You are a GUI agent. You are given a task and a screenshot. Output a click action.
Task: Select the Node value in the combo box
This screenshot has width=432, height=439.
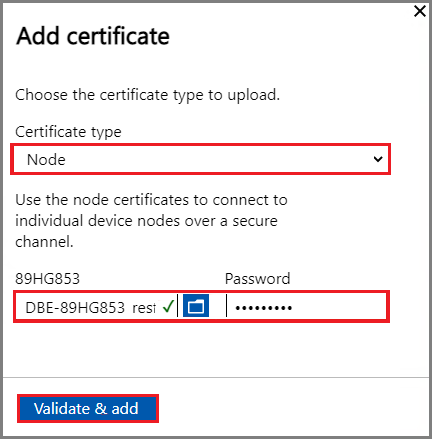(46, 160)
